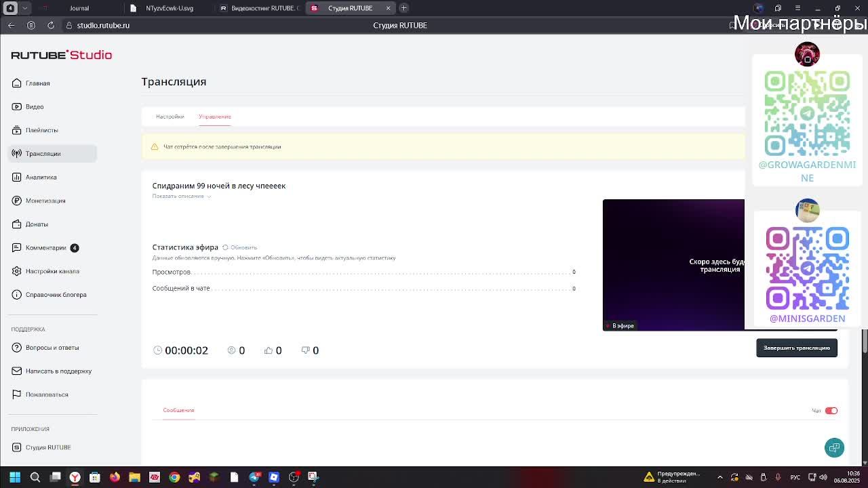Click the browser back arrow
This screenshot has height=488, width=868.
point(12,25)
